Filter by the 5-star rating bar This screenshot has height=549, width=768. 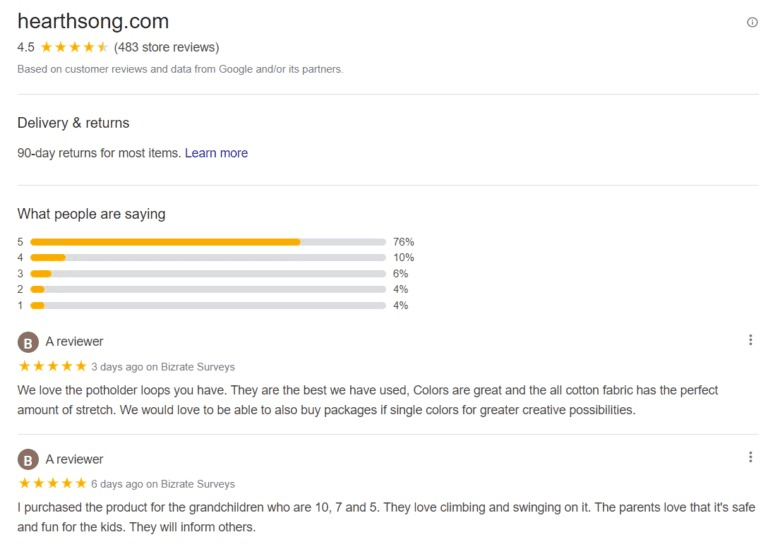(208, 242)
